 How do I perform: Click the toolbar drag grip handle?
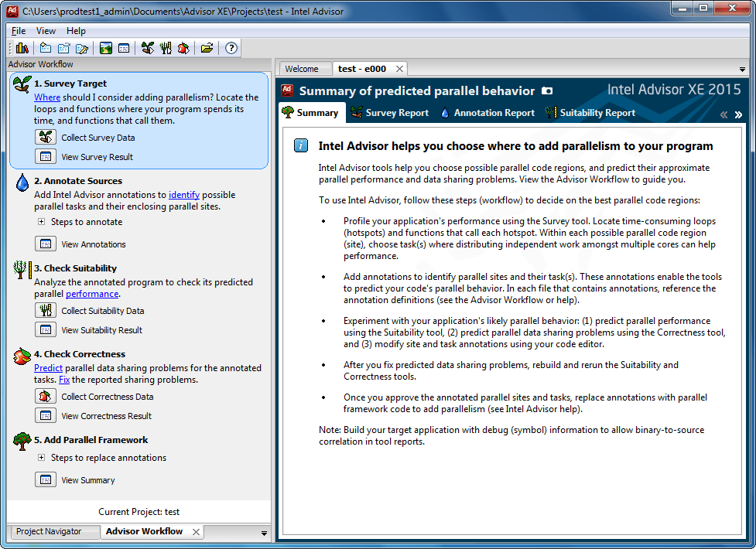(x=10, y=48)
